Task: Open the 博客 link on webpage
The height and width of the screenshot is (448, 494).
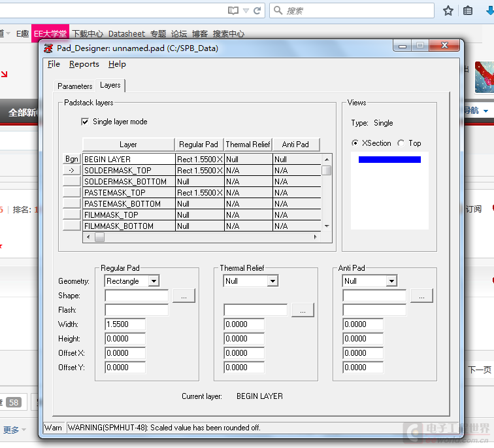Action: coord(200,34)
